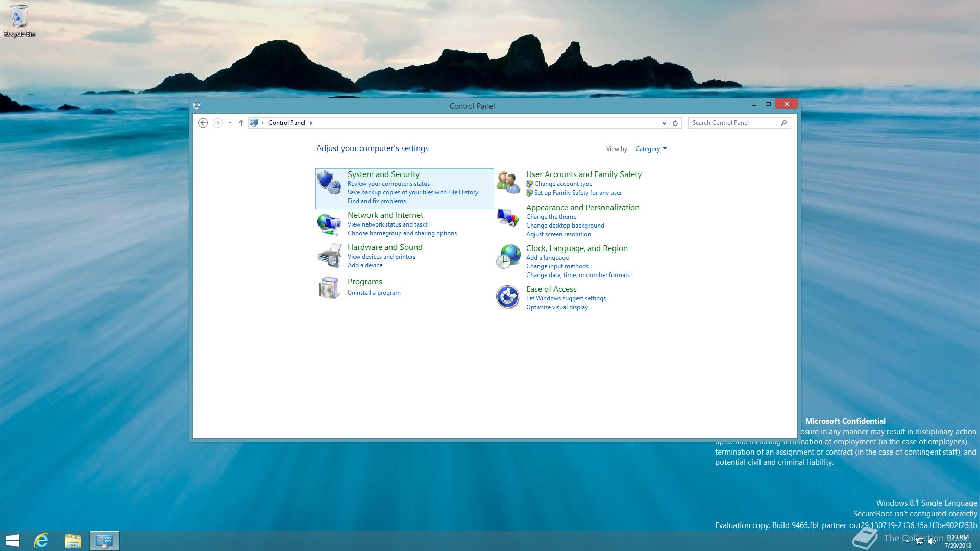Open the Clock, Language, and Region icon
The image size is (980, 551).
pos(508,256)
